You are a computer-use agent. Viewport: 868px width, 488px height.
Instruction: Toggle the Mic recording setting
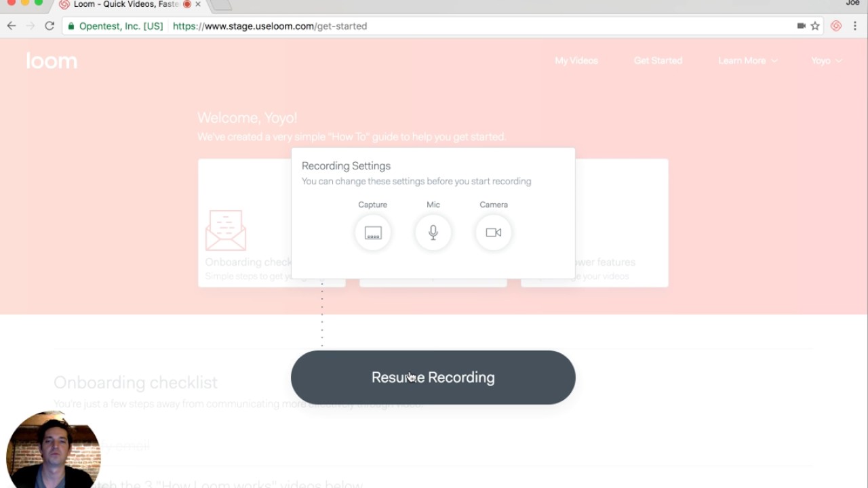[x=433, y=232]
